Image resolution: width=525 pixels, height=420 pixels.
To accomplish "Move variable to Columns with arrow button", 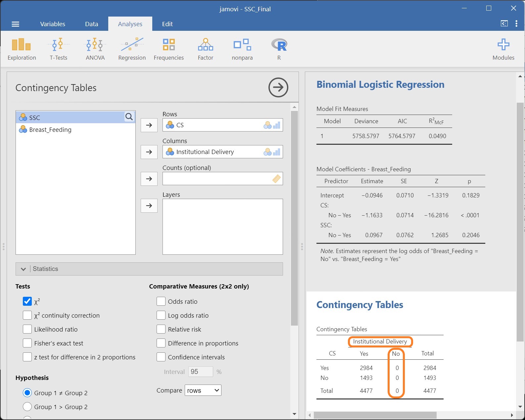I will click(149, 152).
